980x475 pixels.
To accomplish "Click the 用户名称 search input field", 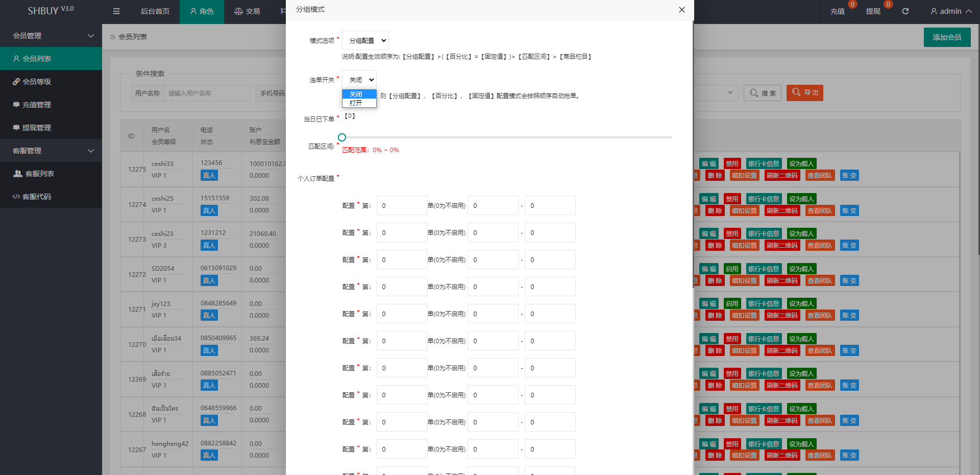I will [207, 93].
